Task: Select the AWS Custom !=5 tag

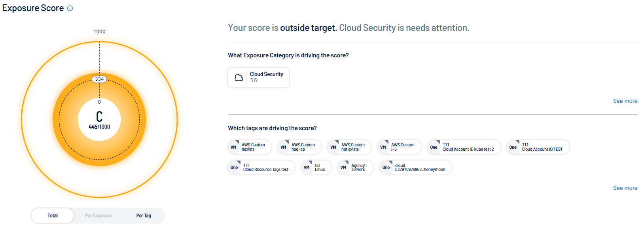Action: point(400,147)
